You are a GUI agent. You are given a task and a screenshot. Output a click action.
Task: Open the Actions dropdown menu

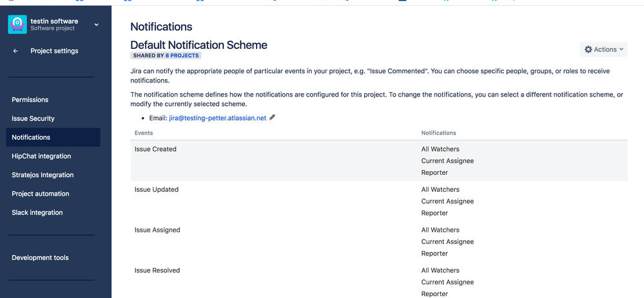click(x=604, y=50)
